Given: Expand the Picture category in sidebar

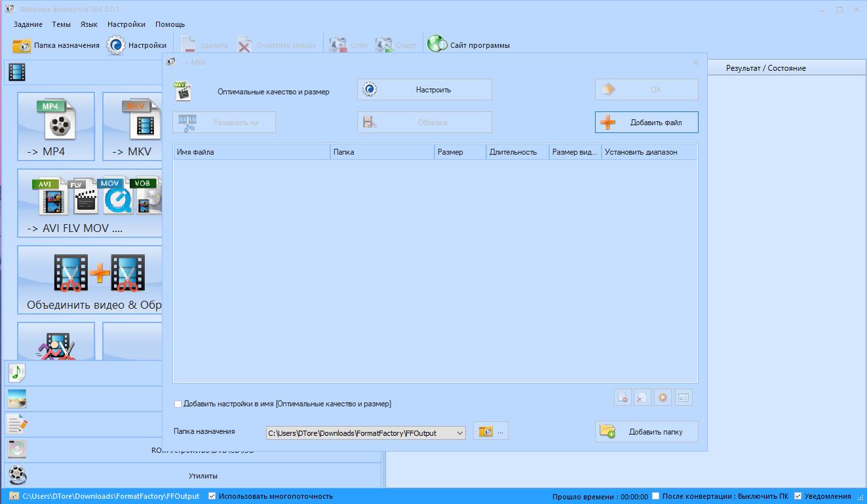Looking at the screenshot, I should point(17,398).
